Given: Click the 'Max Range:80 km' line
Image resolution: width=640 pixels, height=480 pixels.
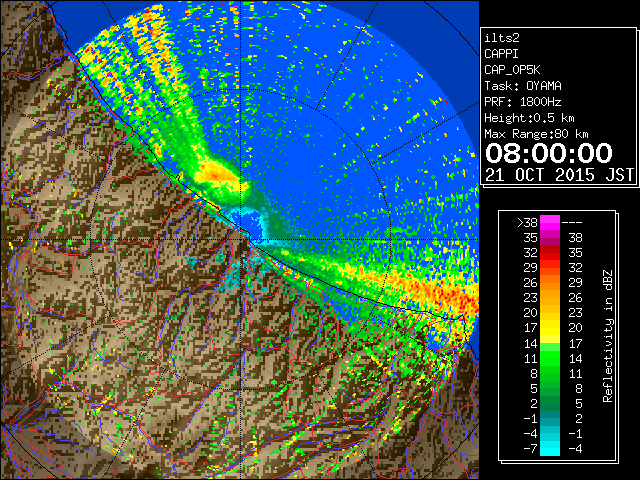Looking at the screenshot, I should click(x=536, y=134).
